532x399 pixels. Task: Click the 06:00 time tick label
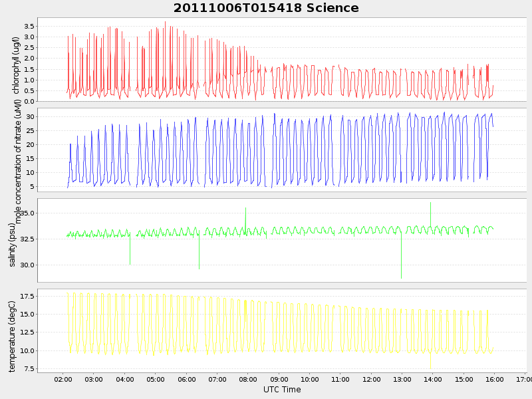click(187, 379)
